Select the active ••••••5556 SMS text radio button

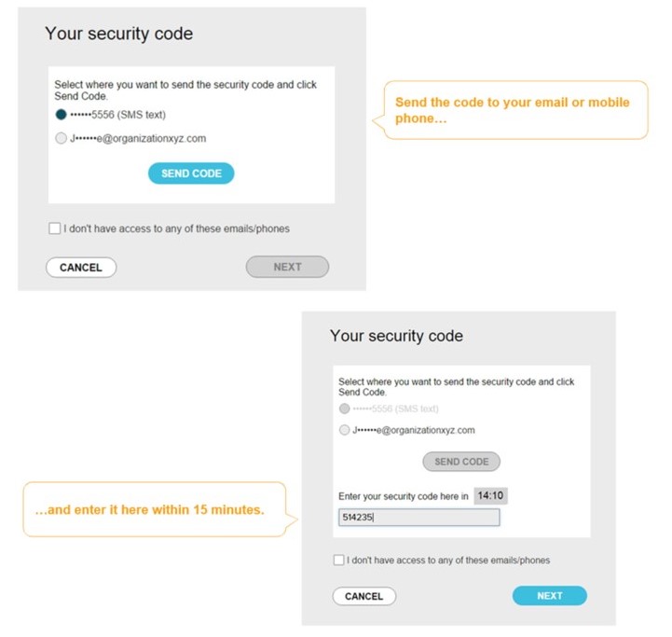click(62, 115)
